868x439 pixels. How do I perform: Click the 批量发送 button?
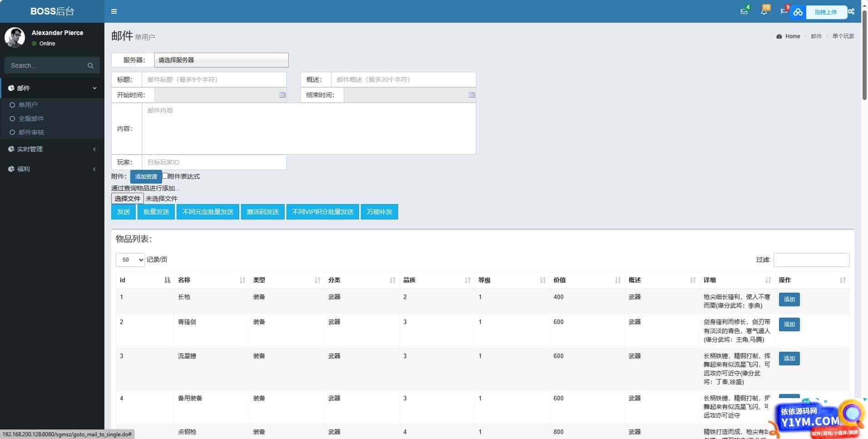156,212
